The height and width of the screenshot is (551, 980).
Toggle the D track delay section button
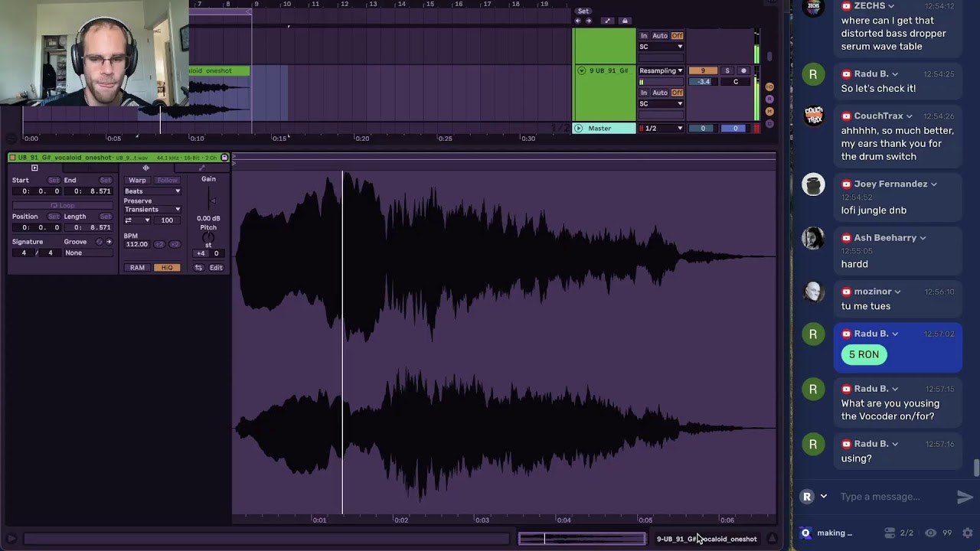tap(769, 123)
